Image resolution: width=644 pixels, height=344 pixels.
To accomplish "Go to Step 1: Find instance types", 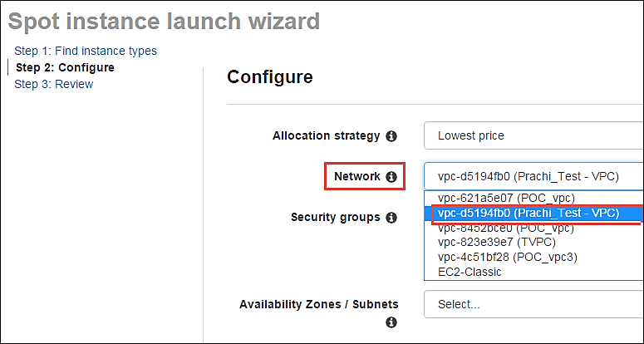I will [86, 51].
